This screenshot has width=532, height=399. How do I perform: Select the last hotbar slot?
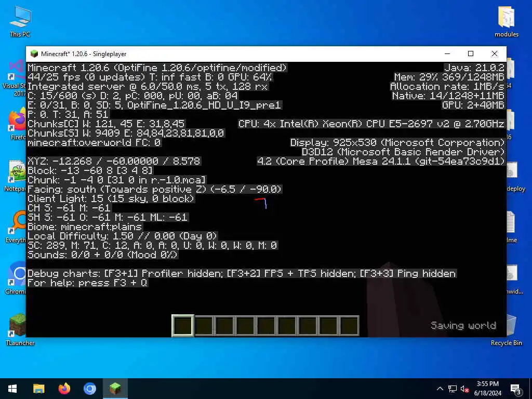click(x=349, y=326)
